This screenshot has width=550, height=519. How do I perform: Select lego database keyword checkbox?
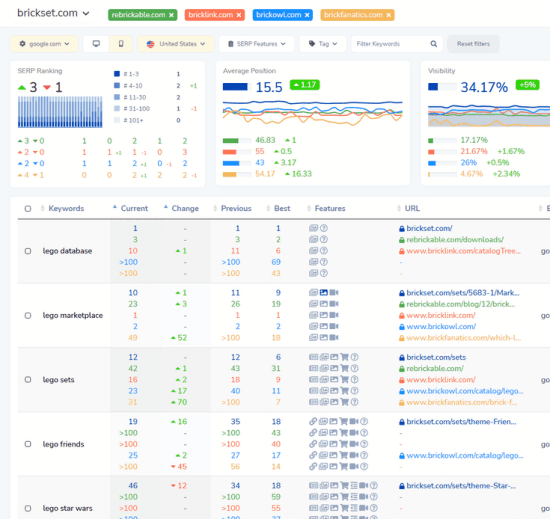pyautogui.click(x=28, y=251)
